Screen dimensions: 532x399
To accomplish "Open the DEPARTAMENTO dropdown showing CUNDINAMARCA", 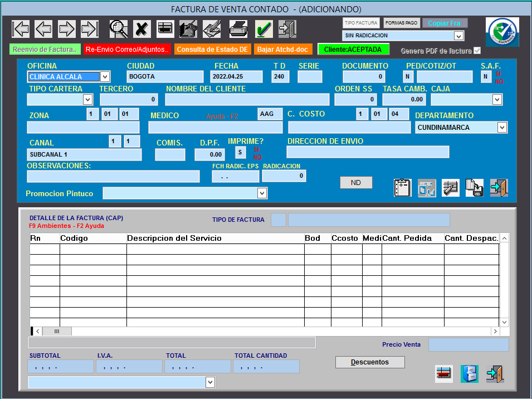I will 502,128.
